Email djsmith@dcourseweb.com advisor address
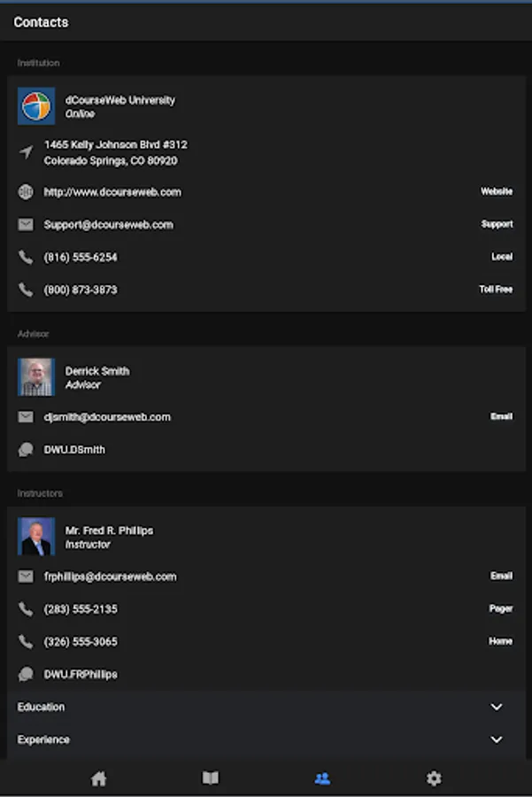 click(x=107, y=417)
